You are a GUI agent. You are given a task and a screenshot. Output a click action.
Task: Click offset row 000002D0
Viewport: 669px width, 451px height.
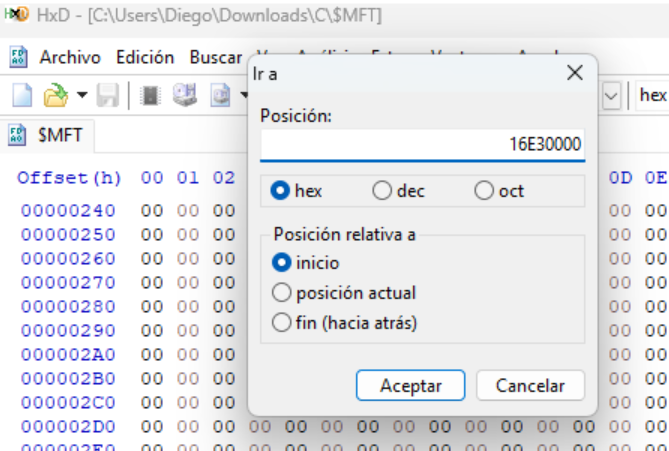[x=68, y=426]
